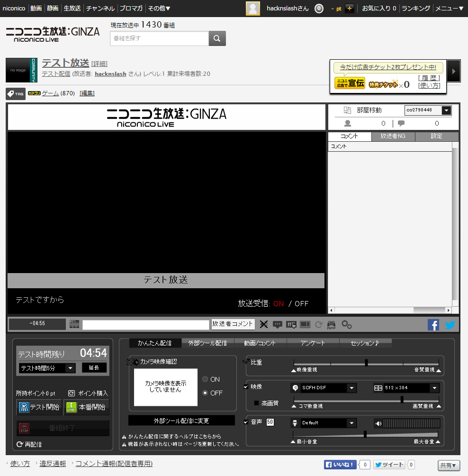Toggle the 高画質 checkbox
This screenshot has width=468, height=476.
[x=256, y=403]
